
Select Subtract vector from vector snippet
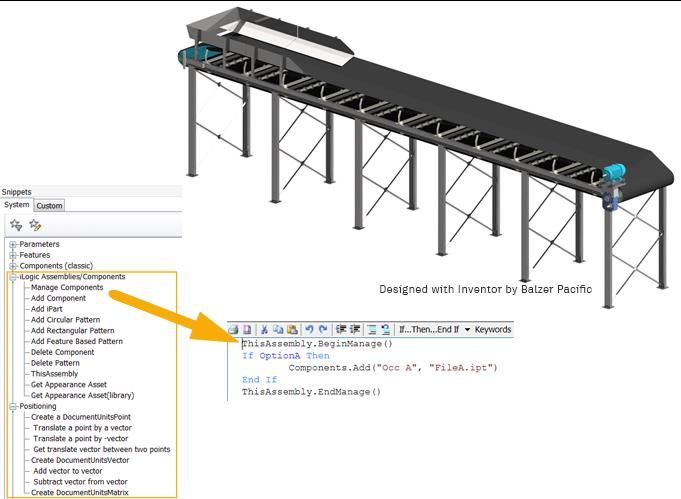pyautogui.click(x=80, y=482)
